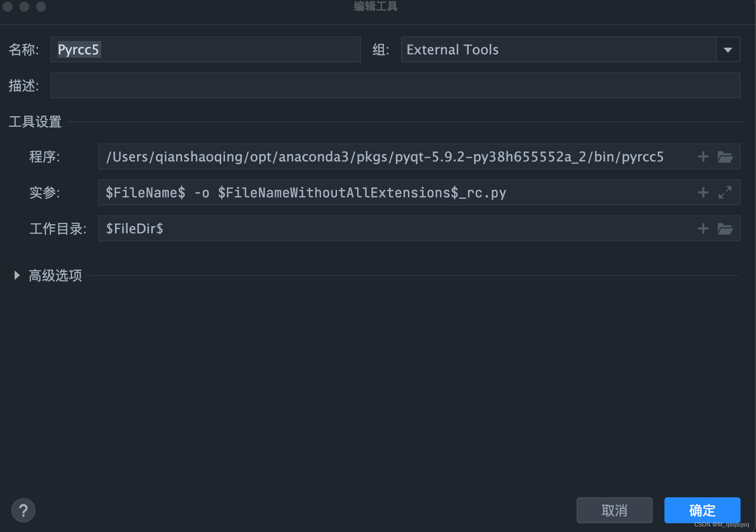
Task: Click the 取消 cancel button
Action: (614, 510)
